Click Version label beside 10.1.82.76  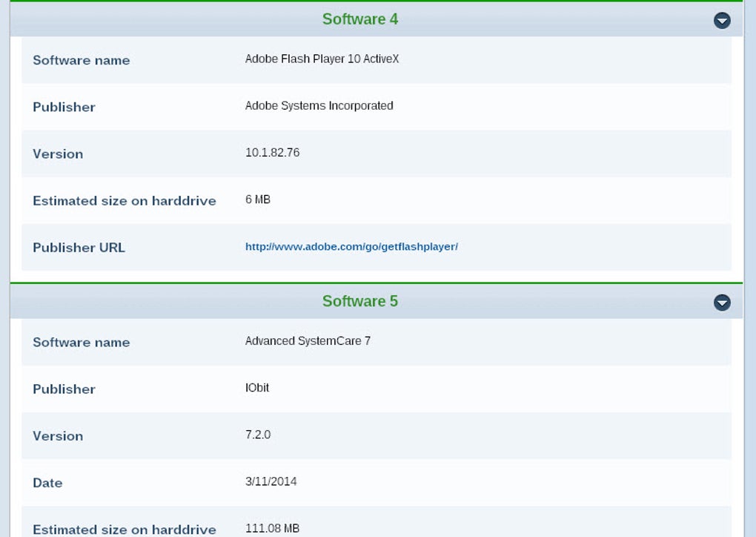click(x=58, y=154)
